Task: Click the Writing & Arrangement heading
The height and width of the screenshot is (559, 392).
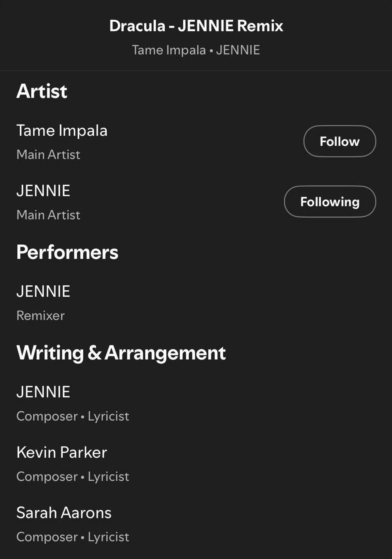Action: pyautogui.click(x=121, y=353)
